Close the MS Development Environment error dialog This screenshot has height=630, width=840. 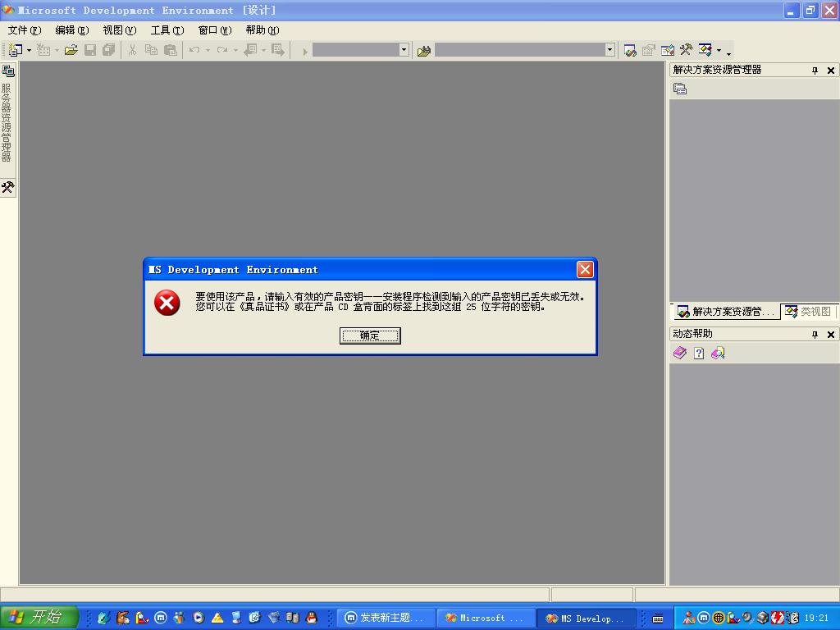coord(584,269)
